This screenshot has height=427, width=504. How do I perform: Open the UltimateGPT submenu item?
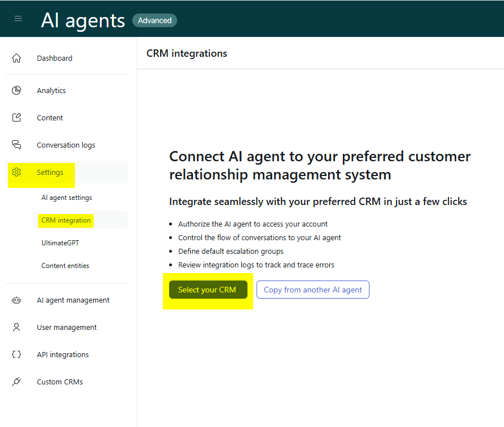60,243
